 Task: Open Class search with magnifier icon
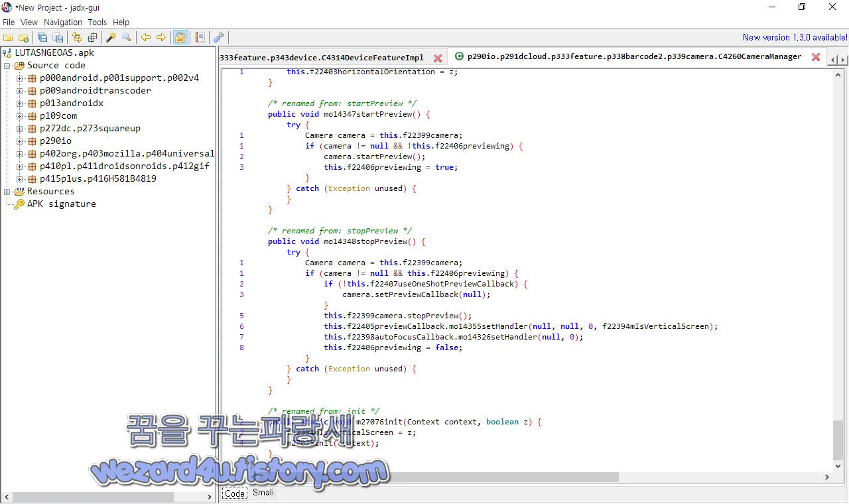point(127,38)
